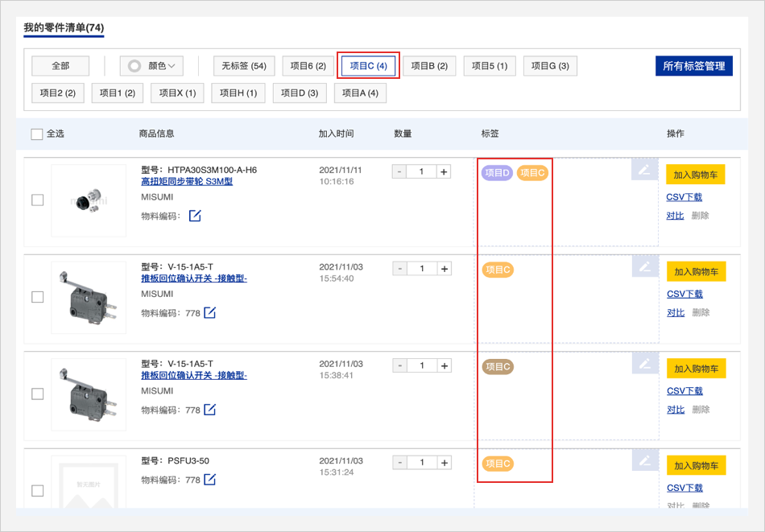Filter by 无标签 (54) tag
The image size is (765, 532).
[x=244, y=66]
